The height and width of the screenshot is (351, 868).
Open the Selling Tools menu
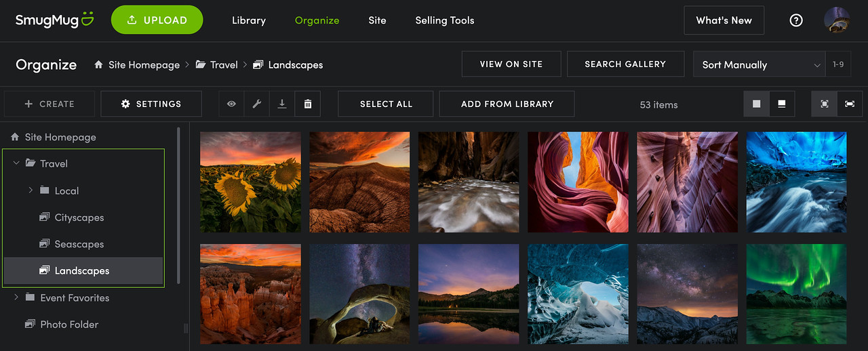(445, 20)
